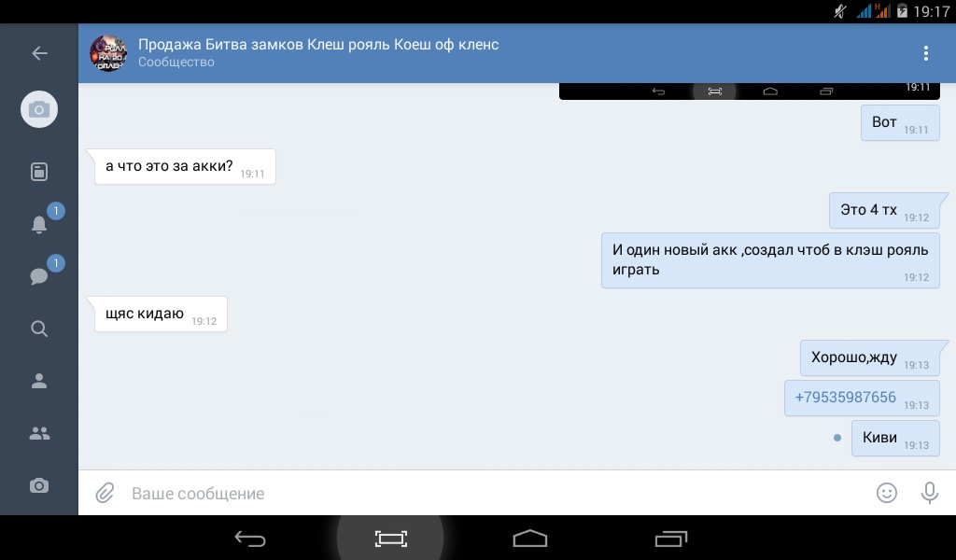Open the profile camera avatar in the sidebar

pos(39,110)
